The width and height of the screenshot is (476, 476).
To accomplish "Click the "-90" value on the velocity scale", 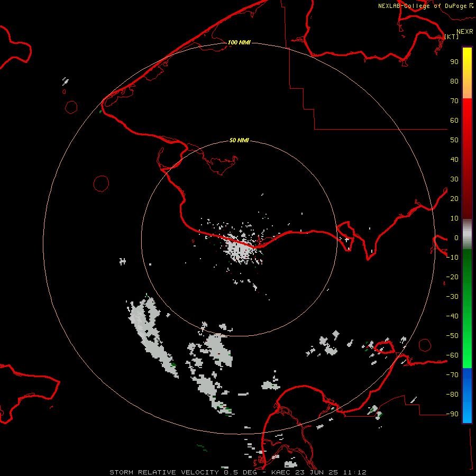I will point(452,414).
